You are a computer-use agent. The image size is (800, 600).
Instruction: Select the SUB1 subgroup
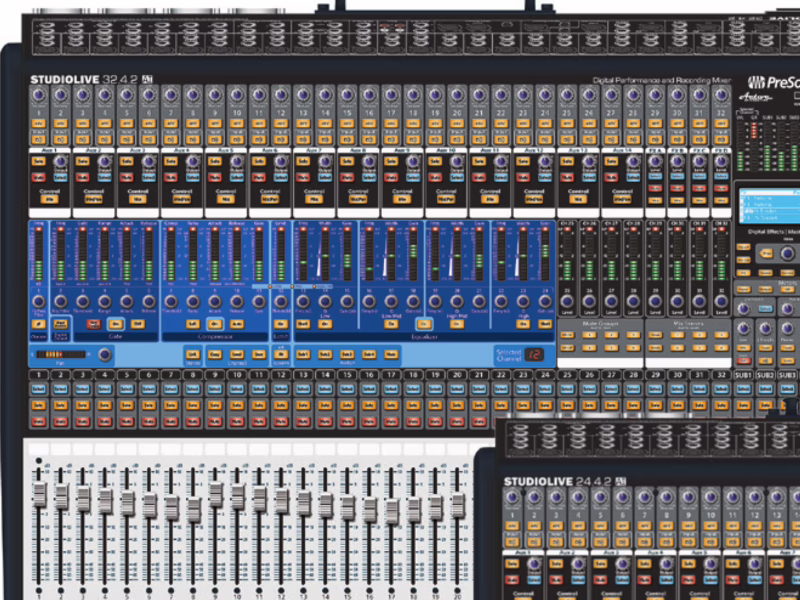pyautogui.click(x=743, y=389)
